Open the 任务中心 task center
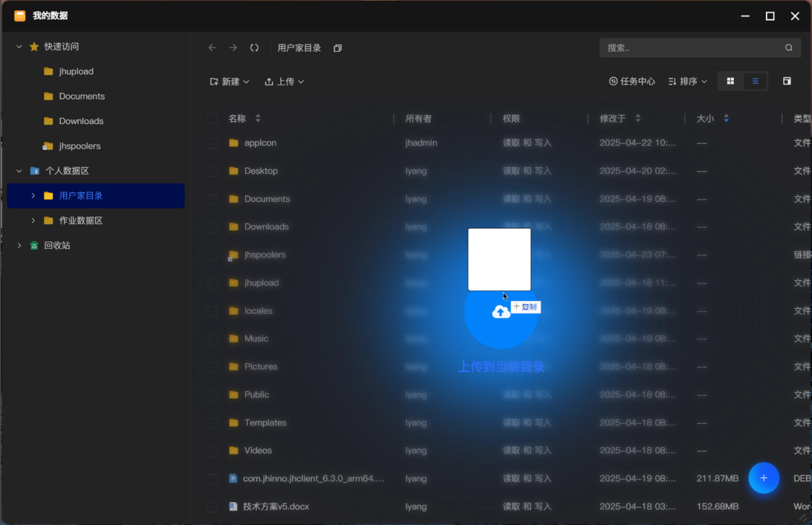The image size is (812, 525). click(632, 81)
